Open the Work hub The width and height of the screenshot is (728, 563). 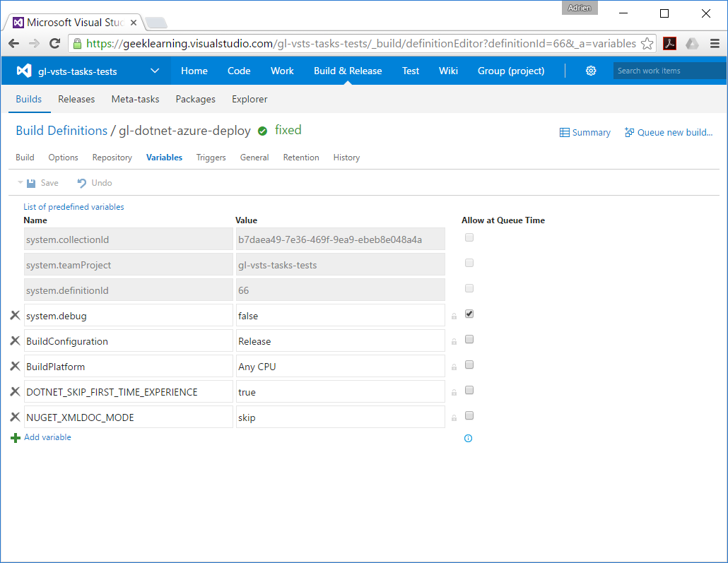pyautogui.click(x=282, y=71)
